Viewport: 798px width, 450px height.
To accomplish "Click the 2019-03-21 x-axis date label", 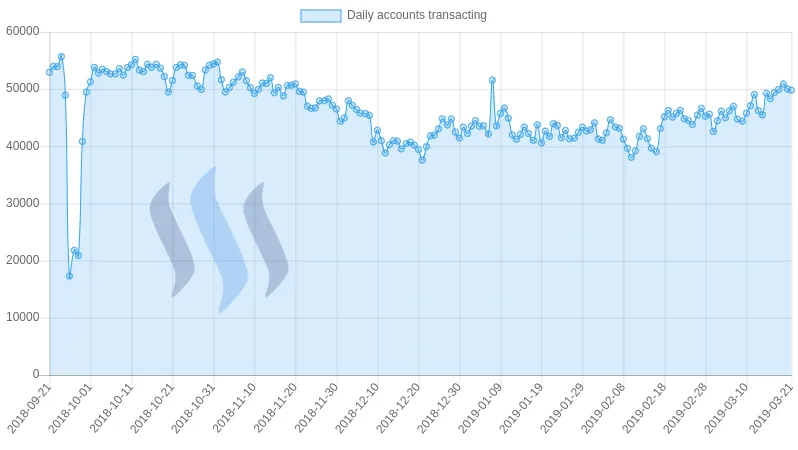I will click(x=772, y=410).
